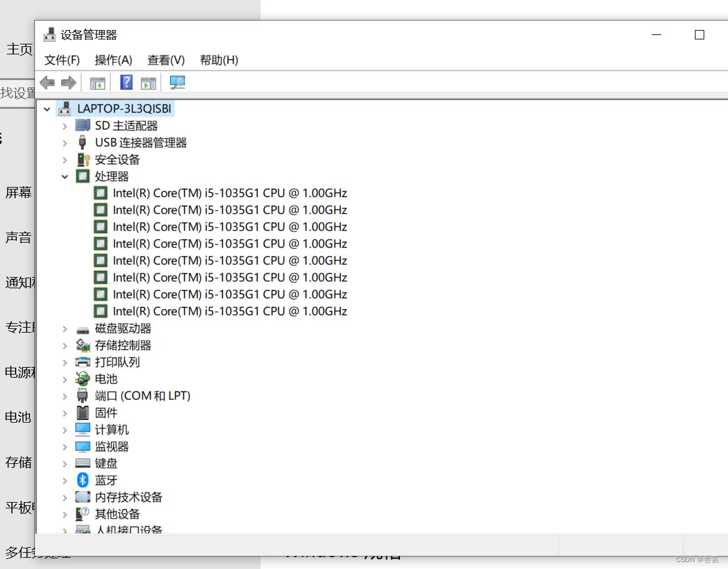The width and height of the screenshot is (728, 569).
Task: Expand the 其他设备 category
Action: (65, 513)
